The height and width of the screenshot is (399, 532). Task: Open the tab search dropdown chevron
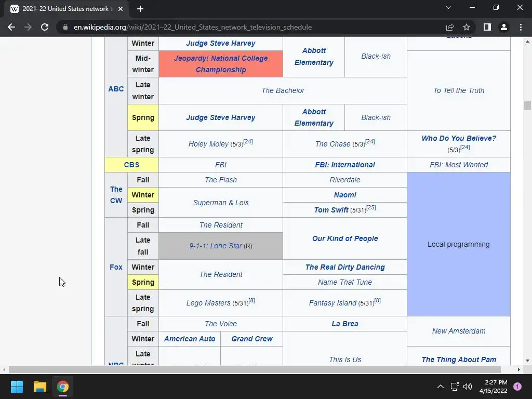[448, 7]
